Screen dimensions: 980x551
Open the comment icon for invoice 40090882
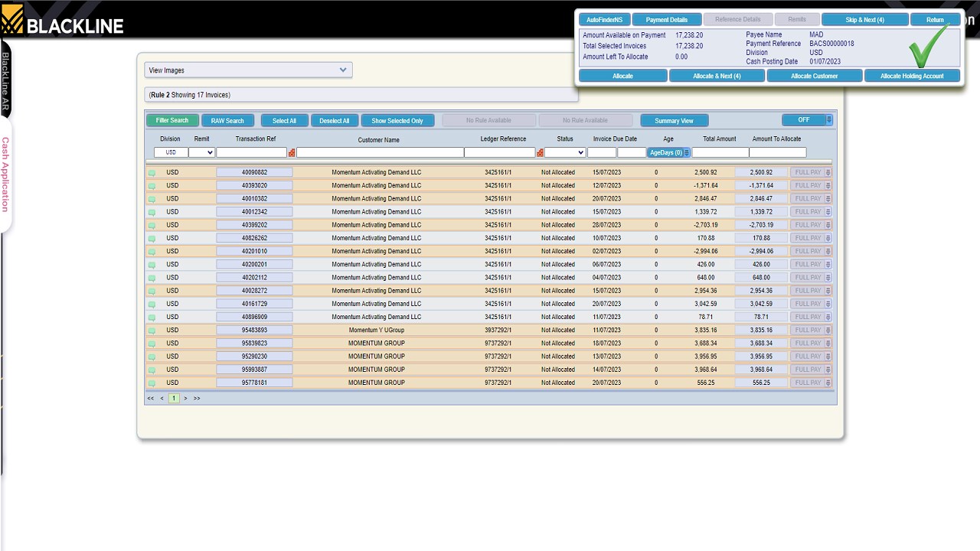click(x=152, y=173)
